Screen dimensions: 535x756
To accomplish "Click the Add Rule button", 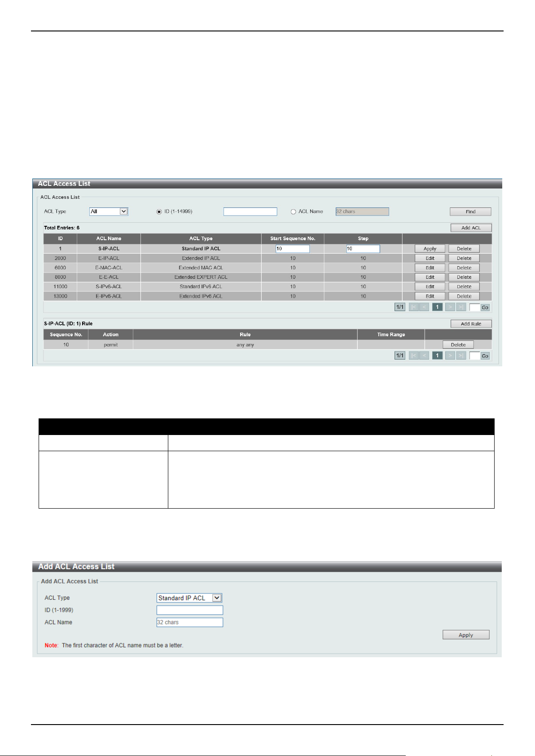I will [x=471, y=324].
